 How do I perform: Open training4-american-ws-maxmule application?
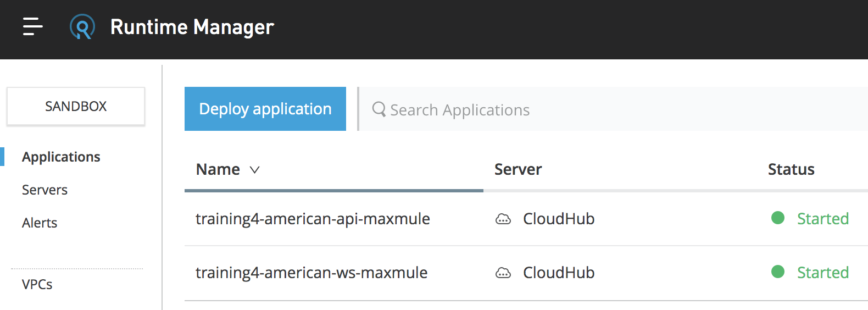pos(311,273)
